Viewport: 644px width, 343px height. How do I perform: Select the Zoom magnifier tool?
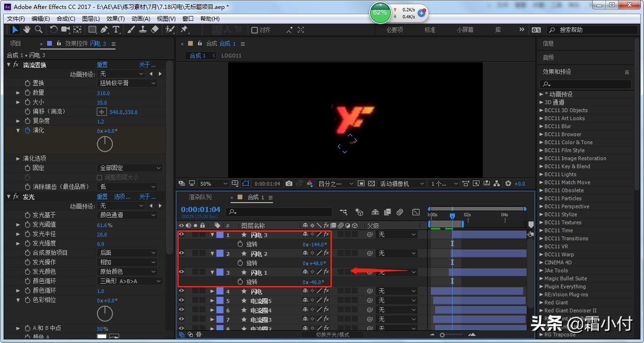tap(38, 30)
